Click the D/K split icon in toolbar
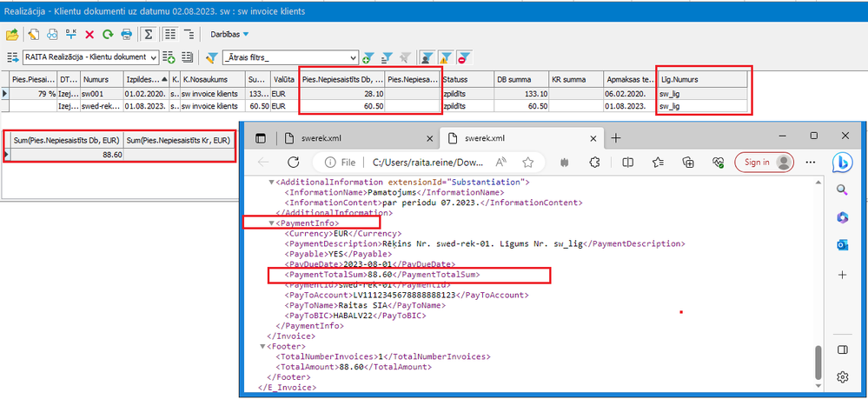This screenshot has width=868, height=399. [71, 35]
